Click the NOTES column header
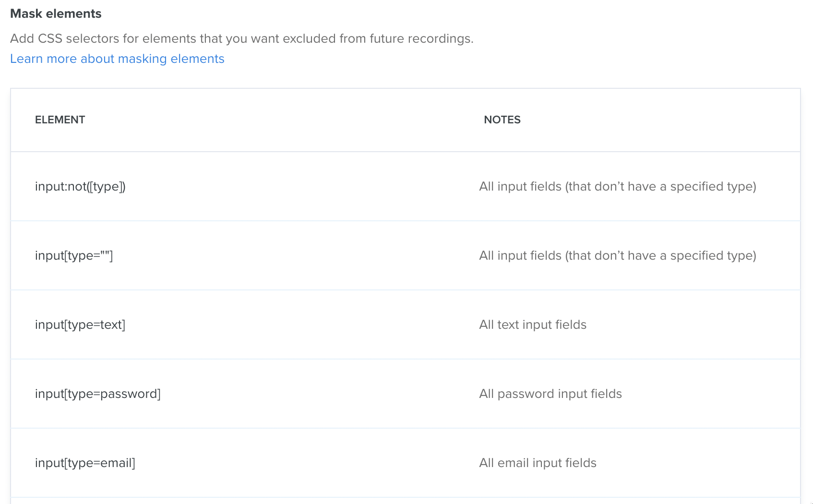The image size is (813, 504). (502, 120)
